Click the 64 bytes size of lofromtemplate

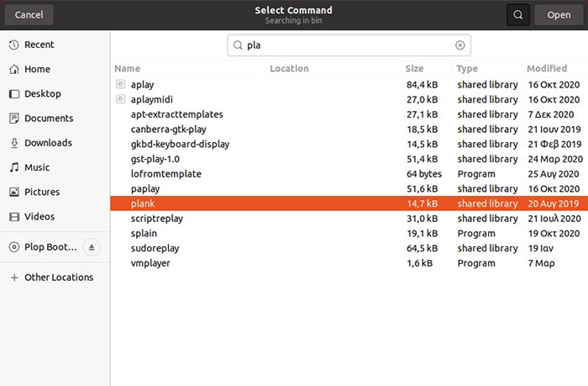click(x=424, y=174)
